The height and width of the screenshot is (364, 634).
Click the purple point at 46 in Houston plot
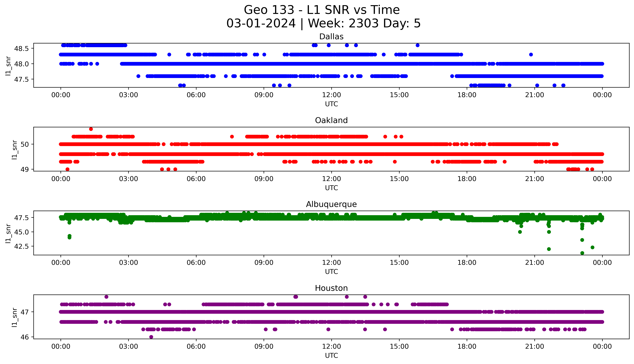click(151, 337)
